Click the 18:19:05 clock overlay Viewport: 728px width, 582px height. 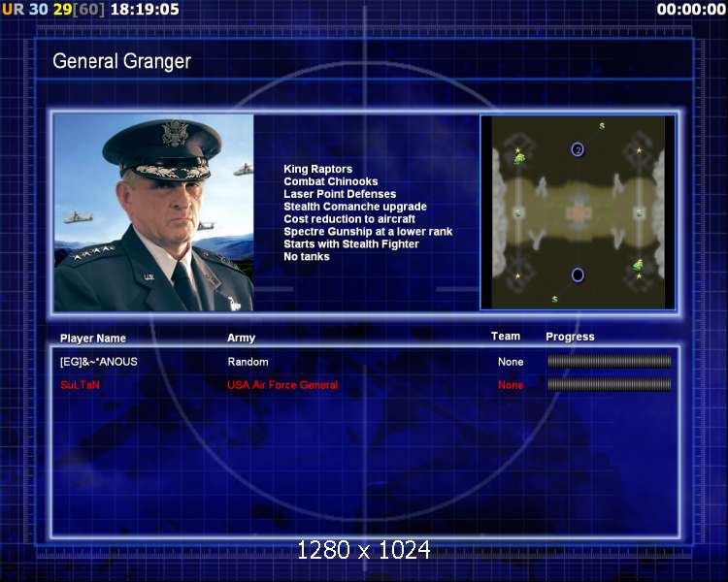(145, 9)
